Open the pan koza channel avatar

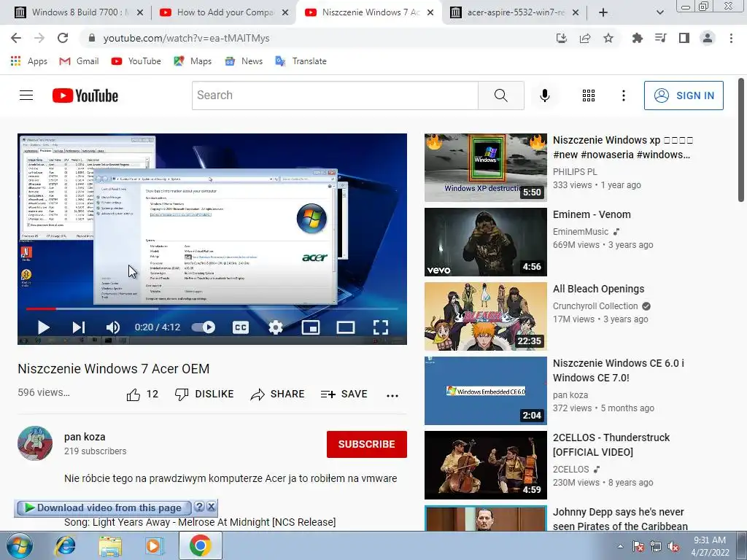click(35, 443)
